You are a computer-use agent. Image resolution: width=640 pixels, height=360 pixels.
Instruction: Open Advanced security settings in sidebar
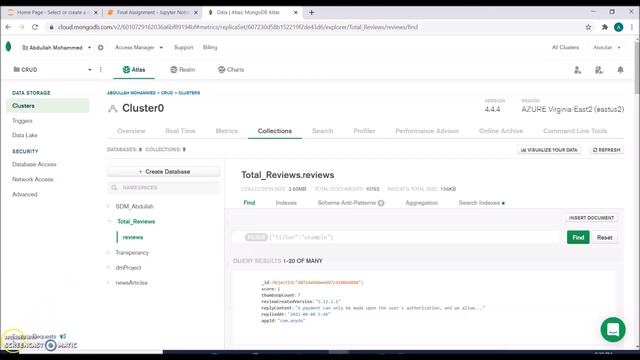tap(24, 194)
